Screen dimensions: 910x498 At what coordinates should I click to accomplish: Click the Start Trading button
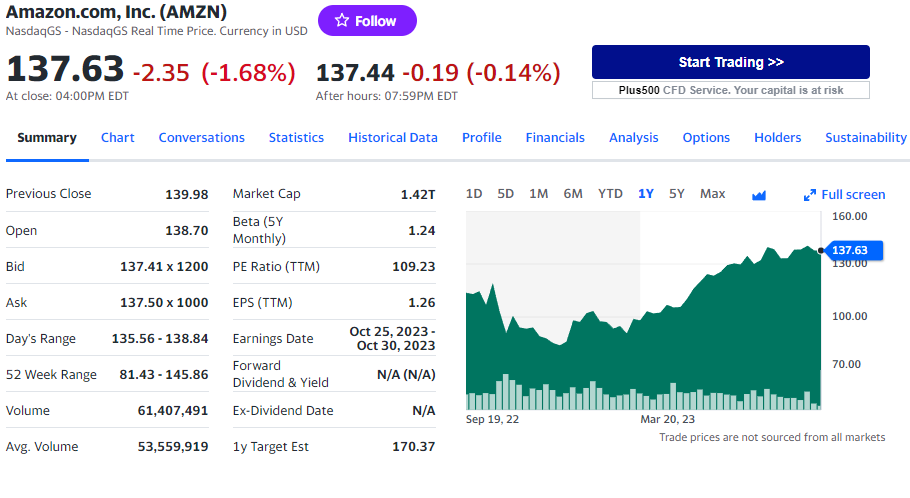point(731,62)
